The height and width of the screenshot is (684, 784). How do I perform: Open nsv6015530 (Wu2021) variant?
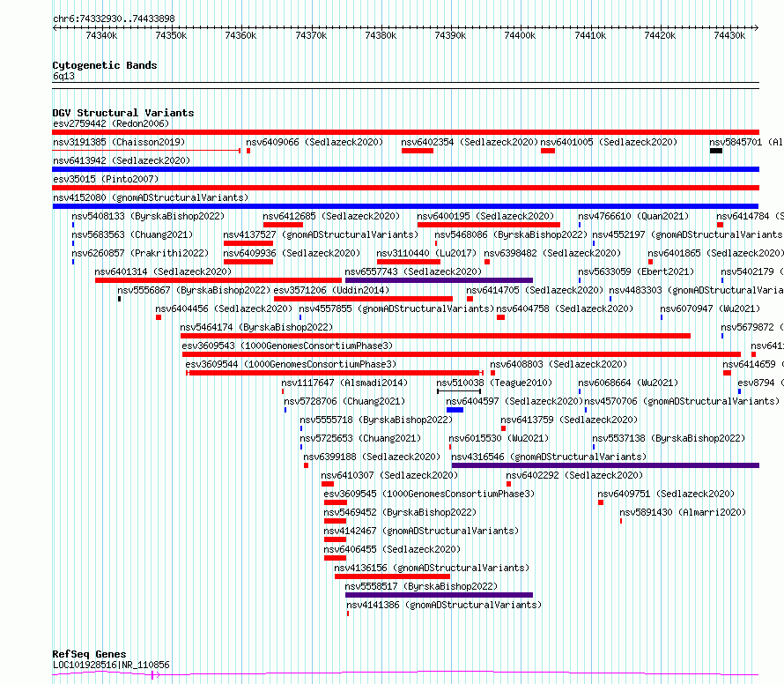click(499, 438)
